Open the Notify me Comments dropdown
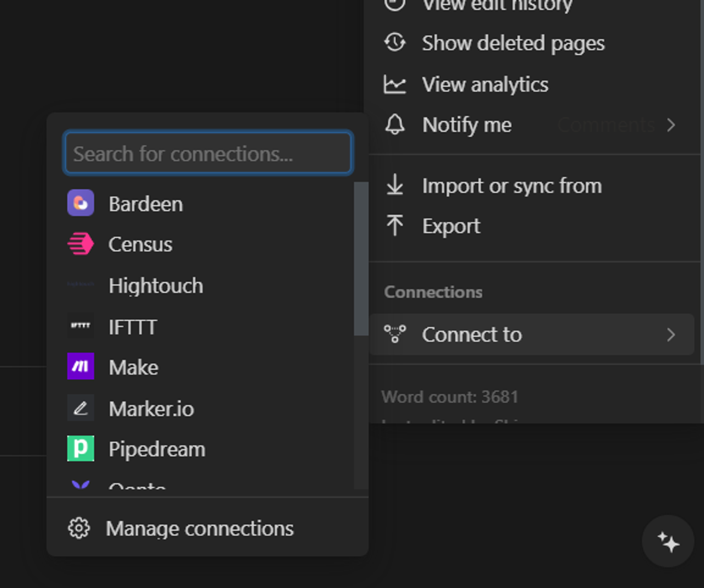704x588 pixels. pyautogui.click(x=606, y=125)
